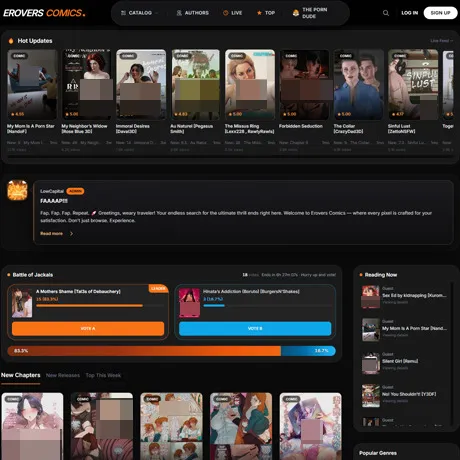Click the Log In link

(409, 13)
